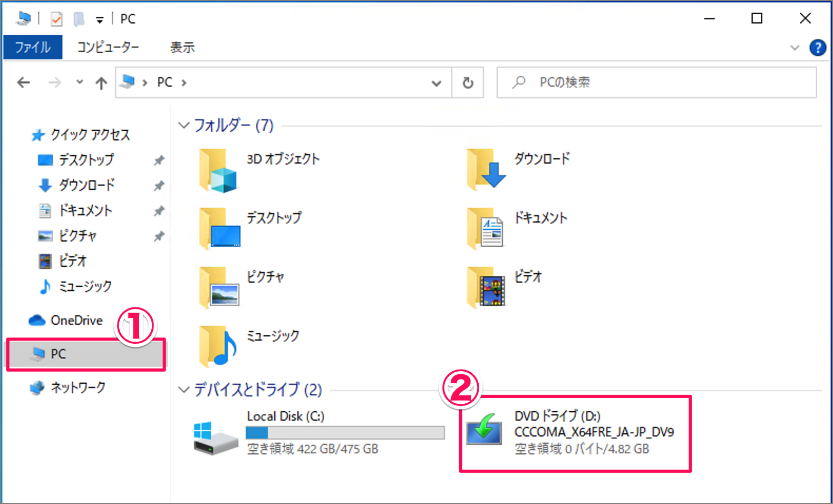Image resolution: width=833 pixels, height=504 pixels.
Task: Select the ミュージック folder icon in main pane
Action: [x=218, y=346]
